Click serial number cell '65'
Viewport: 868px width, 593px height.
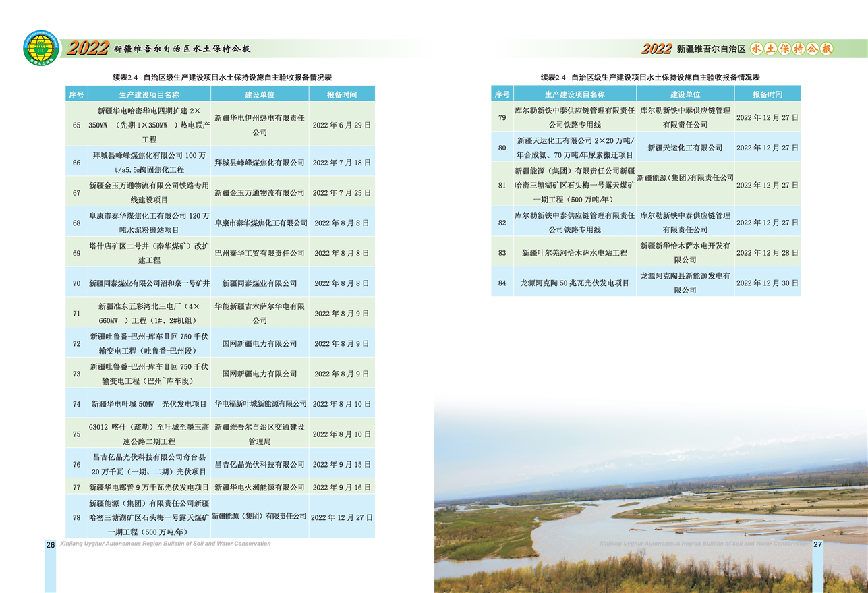(76, 125)
